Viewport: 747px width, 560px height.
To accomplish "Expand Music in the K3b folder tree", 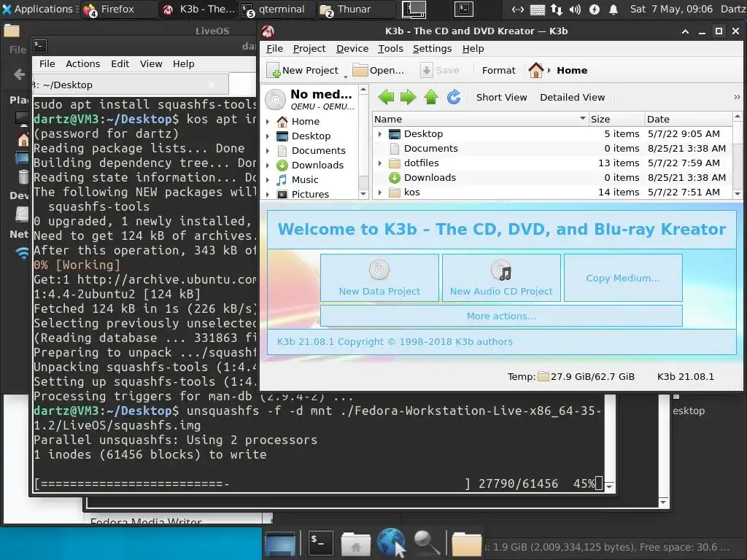I will (268, 180).
